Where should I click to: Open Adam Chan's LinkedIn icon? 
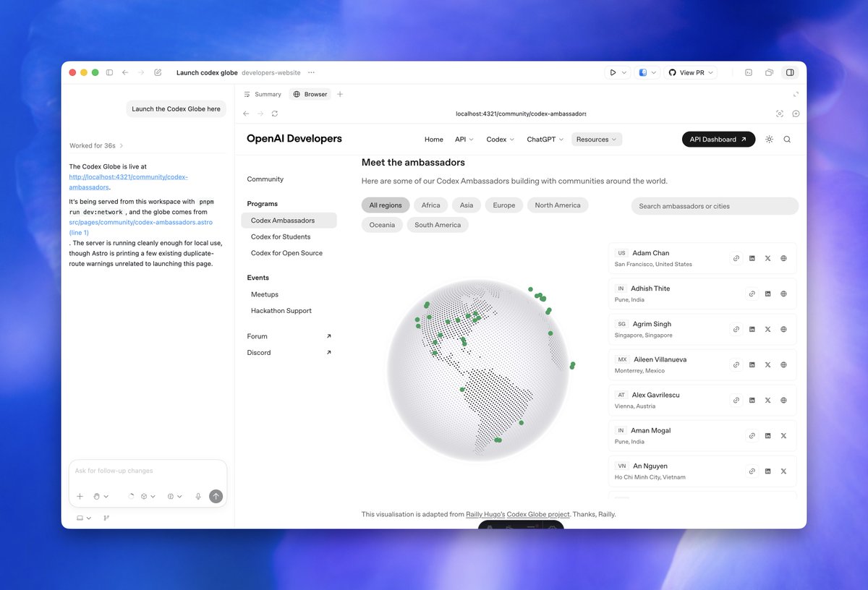[x=752, y=258]
